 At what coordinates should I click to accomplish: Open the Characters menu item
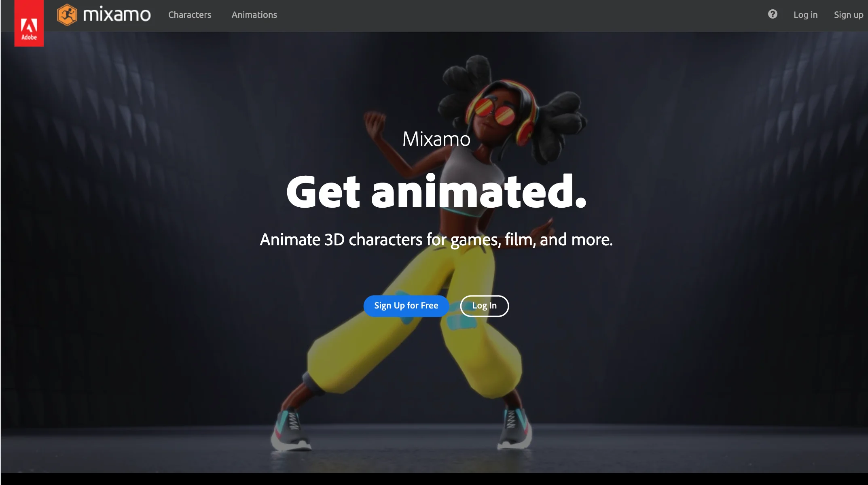tap(189, 15)
